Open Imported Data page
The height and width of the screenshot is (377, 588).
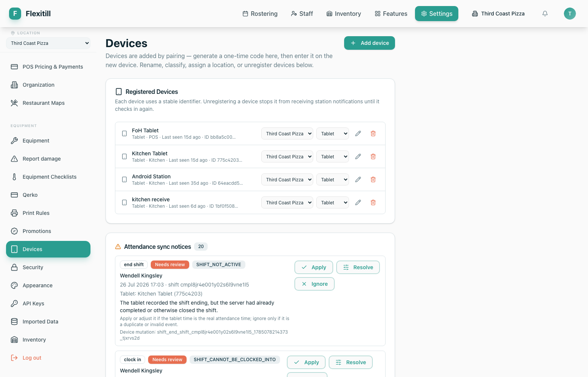click(48, 322)
